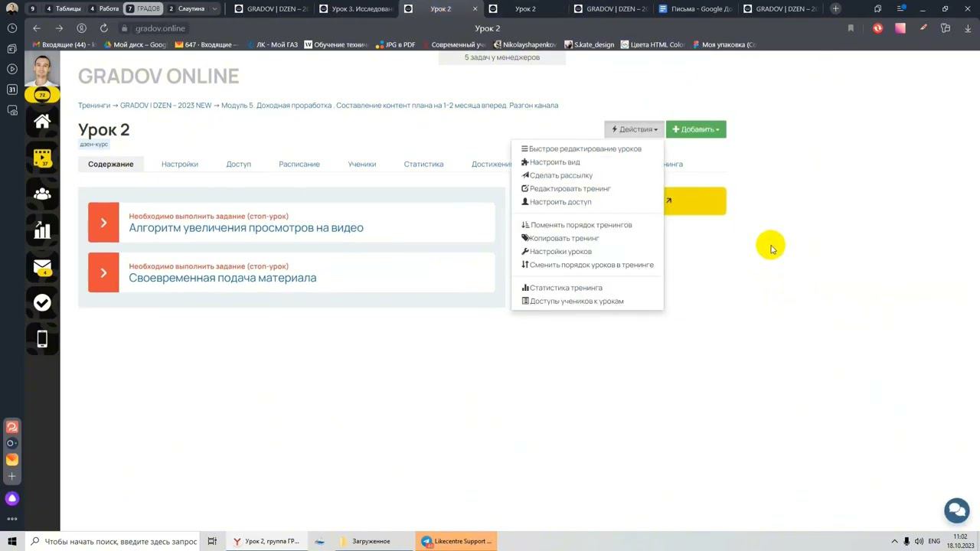This screenshot has height=551, width=980.
Task: Open the bar chart statistics icon in sidebar
Action: coord(42,230)
